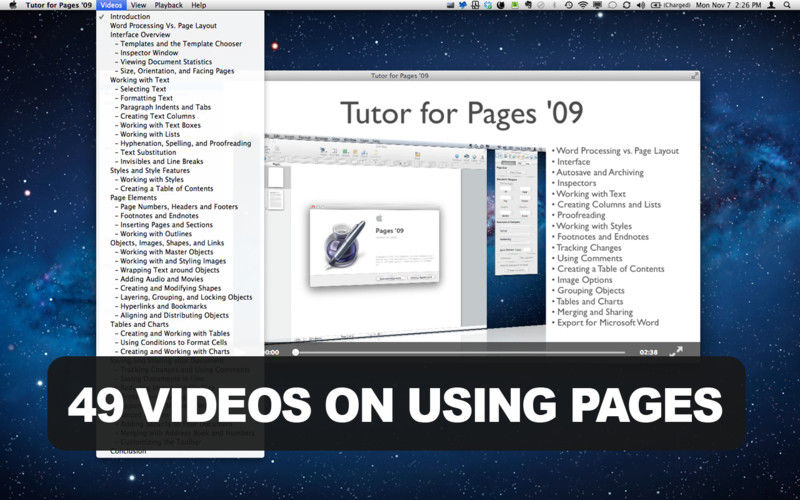Screen dimensions: 800x500
Task: Click the menu bar date and time
Action: click(728, 5)
